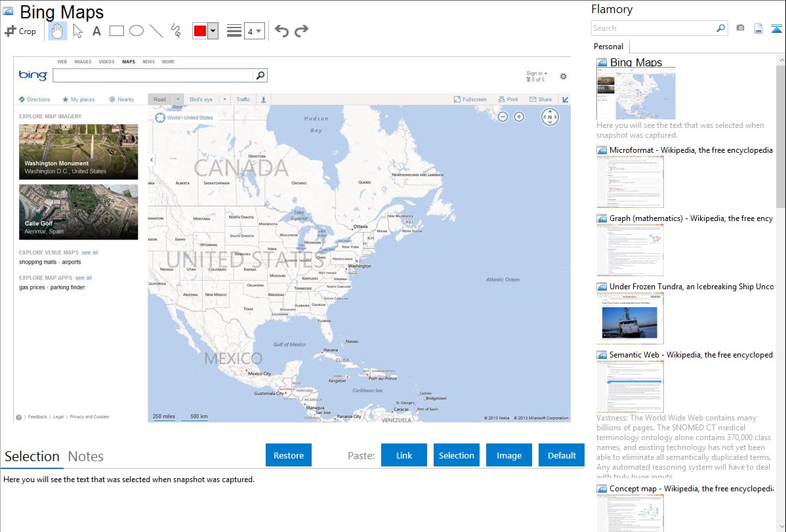The width and height of the screenshot is (786, 532).
Task: Open the NEWS tab in Bing
Action: tap(148, 62)
